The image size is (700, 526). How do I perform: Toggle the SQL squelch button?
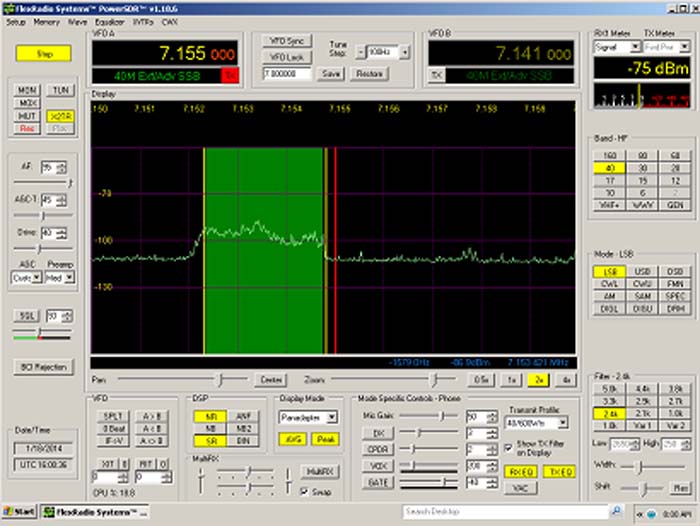coord(27,316)
